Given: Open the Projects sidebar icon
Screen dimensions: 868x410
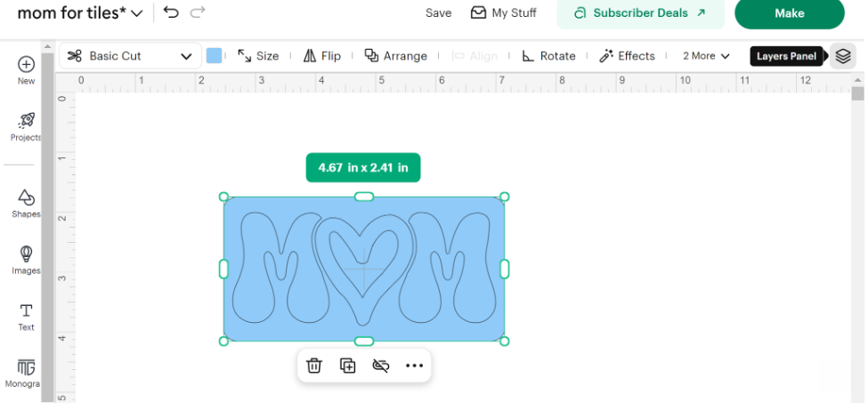Looking at the screenshot, I should pos(26,121).
